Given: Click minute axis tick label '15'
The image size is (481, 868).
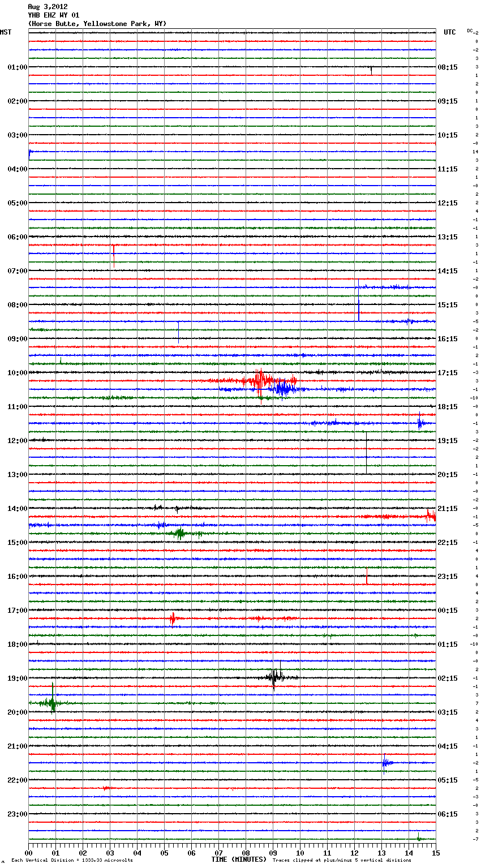Looking at the screenshot, I should coord(436,853).
